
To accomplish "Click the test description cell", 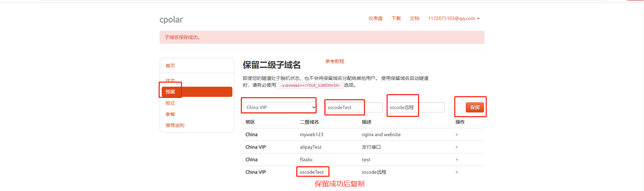I will pos(366,160).
